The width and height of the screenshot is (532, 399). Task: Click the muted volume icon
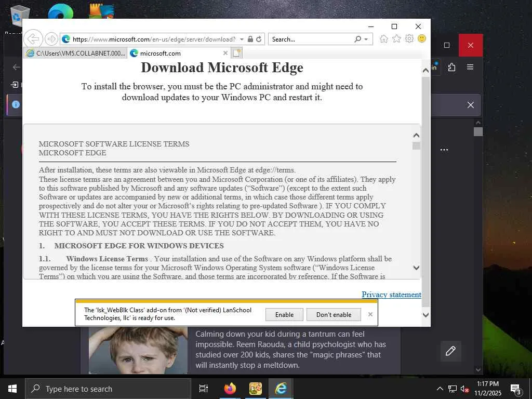click(x=465, y=389)
